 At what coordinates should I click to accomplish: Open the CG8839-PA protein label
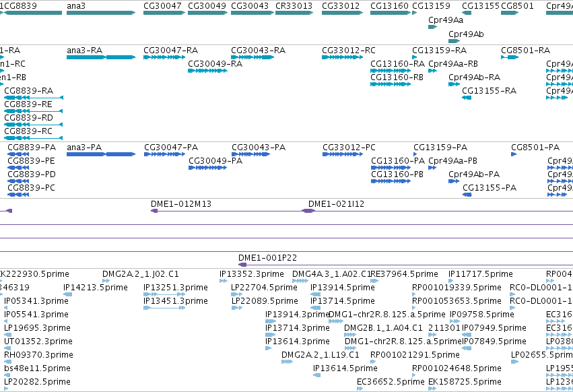click(32, 148)
